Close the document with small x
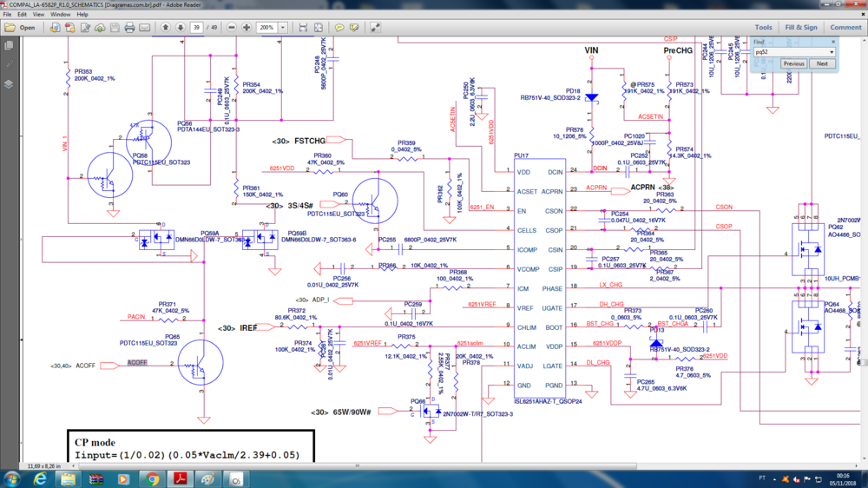 coord(863,15)
